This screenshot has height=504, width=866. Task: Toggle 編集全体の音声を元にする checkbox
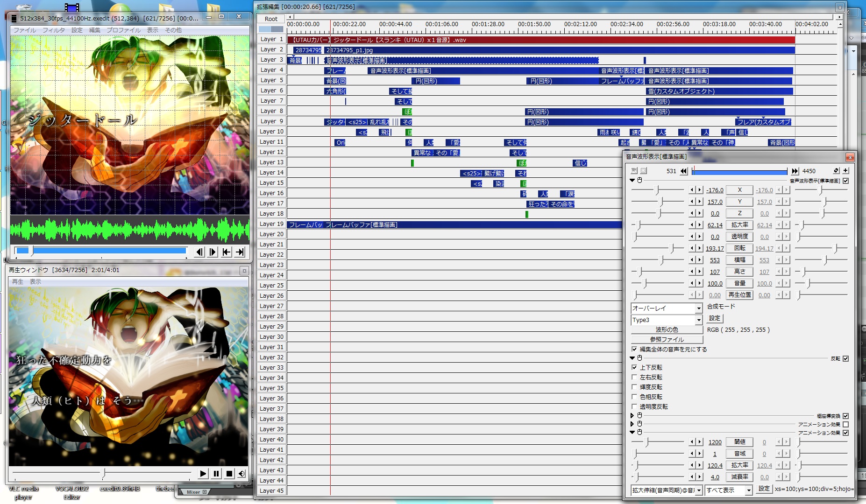634,349
